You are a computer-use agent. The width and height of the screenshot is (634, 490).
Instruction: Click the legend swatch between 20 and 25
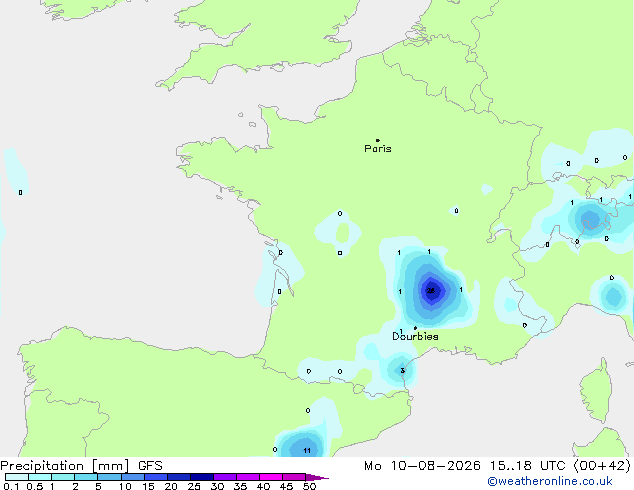point(179,477)
